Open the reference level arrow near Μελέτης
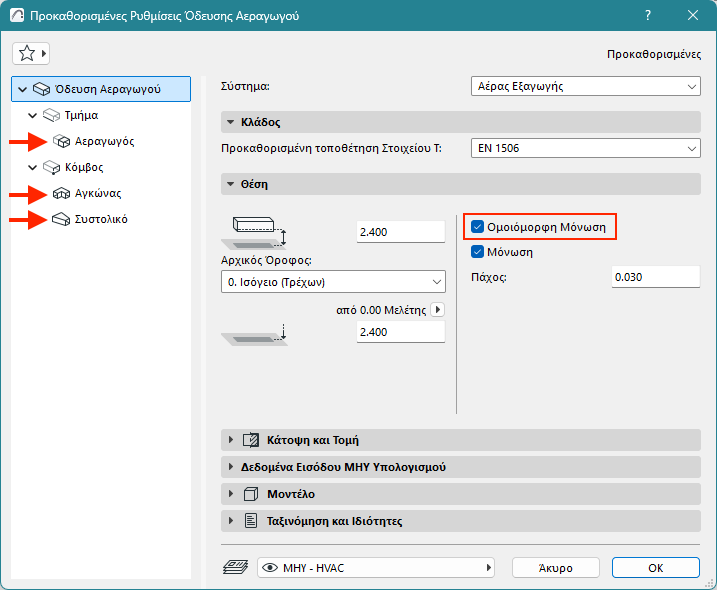The width and height of the screenshot is (717, 590). point(438,310)
